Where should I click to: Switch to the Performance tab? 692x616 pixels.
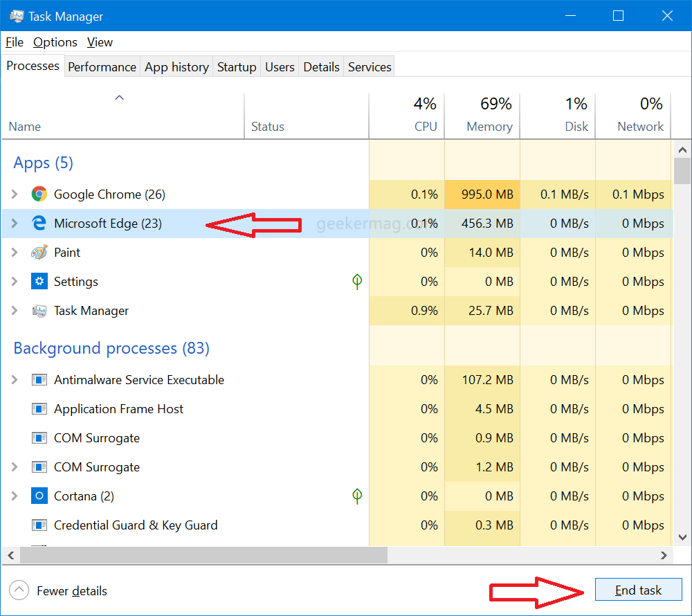102,66
